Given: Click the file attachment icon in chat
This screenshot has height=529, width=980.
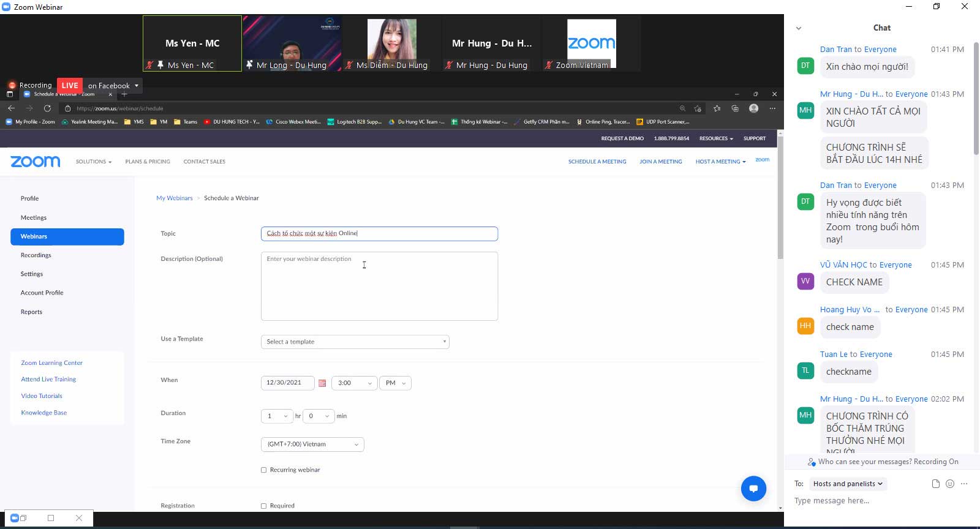Looking at the screenshot, I should click(x=935, y=484).
